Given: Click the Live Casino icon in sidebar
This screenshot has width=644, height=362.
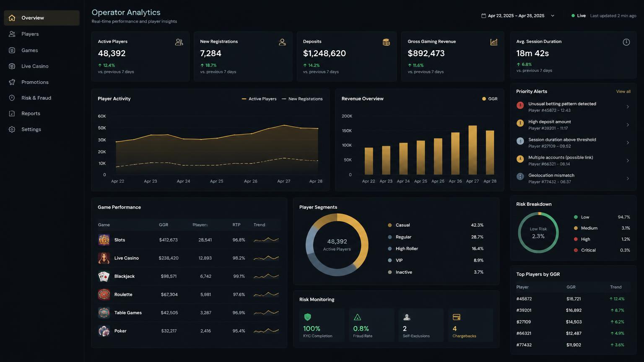Looking at the screenshot, I should click(12, 66).
